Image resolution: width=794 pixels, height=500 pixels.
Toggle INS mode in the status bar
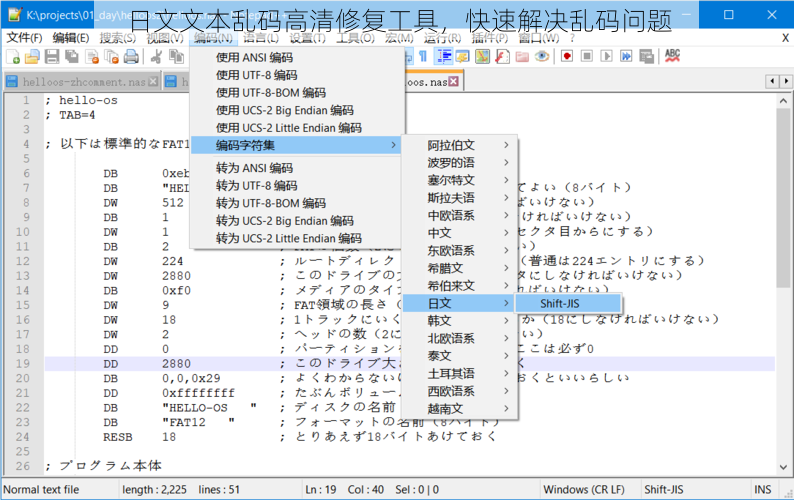point(762,489)
